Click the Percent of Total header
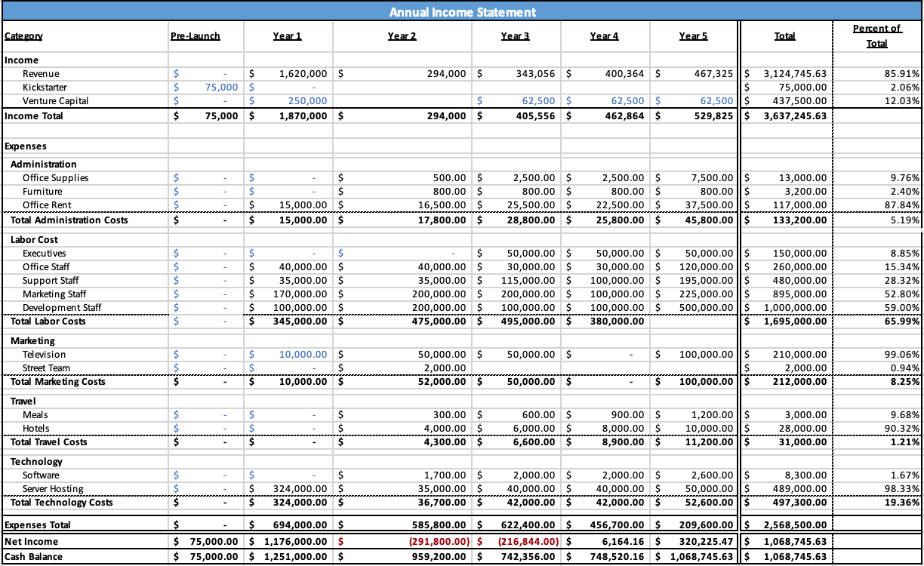 (x=877, y=36)
